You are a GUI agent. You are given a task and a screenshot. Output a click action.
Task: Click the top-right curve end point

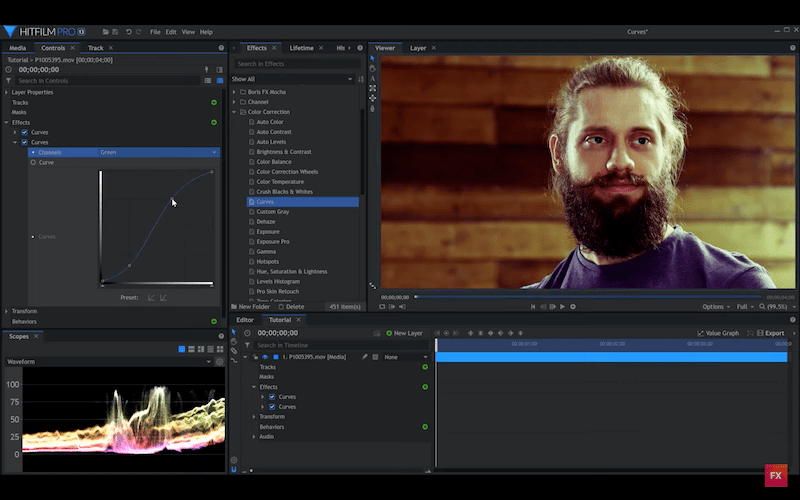[212, 172]
